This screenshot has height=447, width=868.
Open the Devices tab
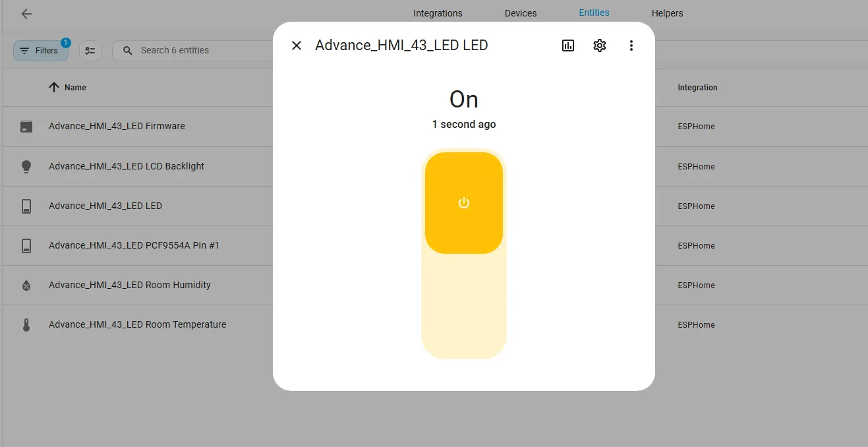[521, 13]
